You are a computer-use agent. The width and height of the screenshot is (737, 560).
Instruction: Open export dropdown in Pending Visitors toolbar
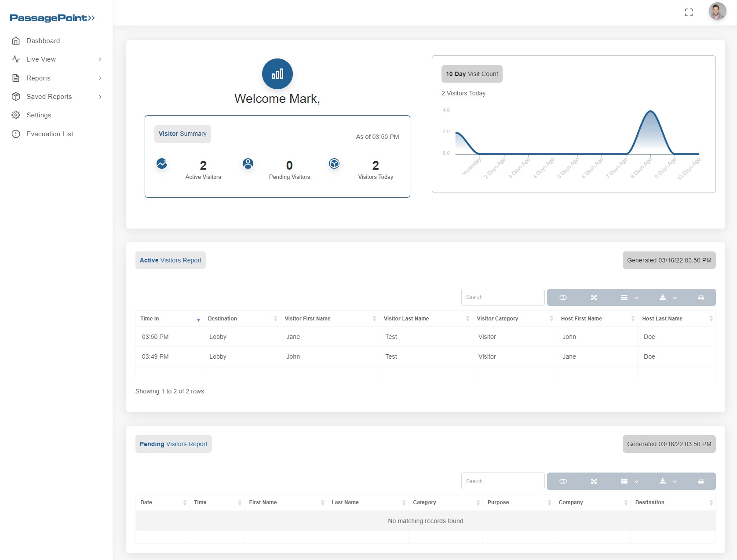click(x=668, y=481)
